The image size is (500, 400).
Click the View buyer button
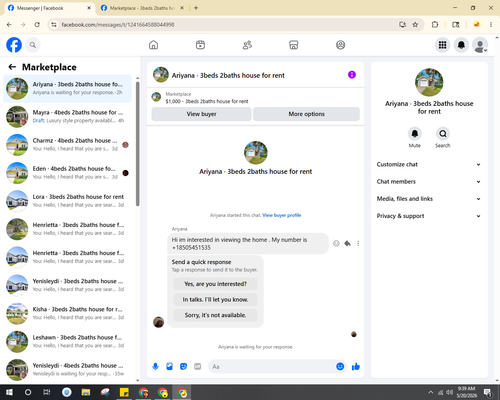201,114
